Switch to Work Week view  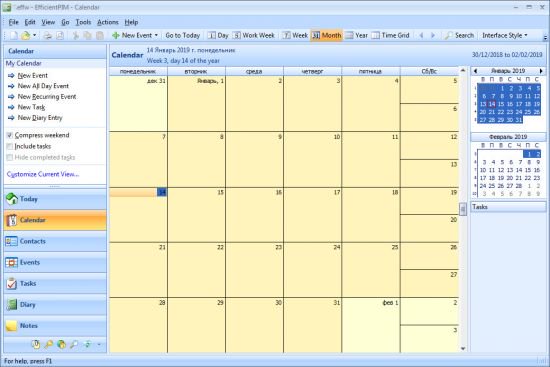point(254,35)
